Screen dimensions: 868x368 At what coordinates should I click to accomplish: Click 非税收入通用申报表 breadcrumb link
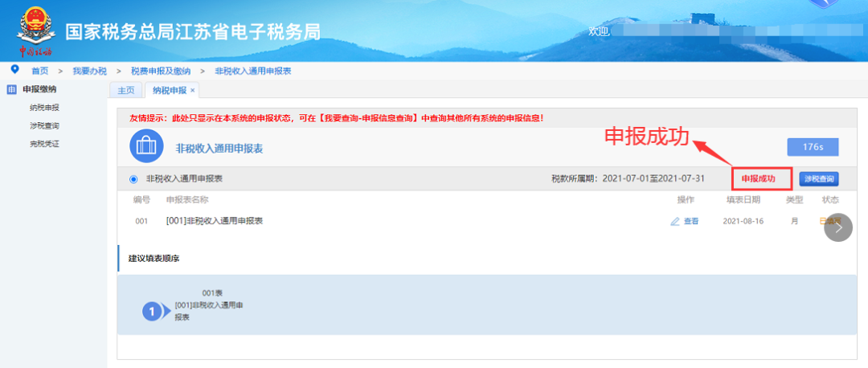tap(253, 70)
